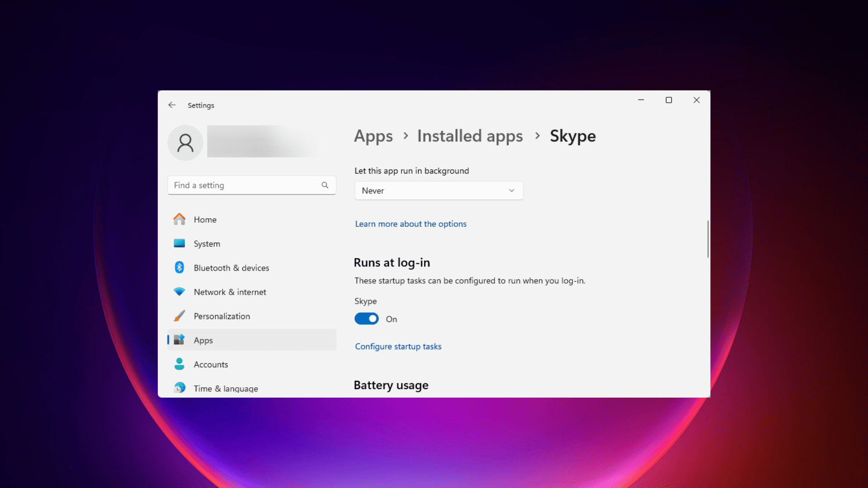The height and width of the screenshot is (488, 868).
Task: Click the Bluetooth icon in sidebar
Action: (x=179, y=267)
